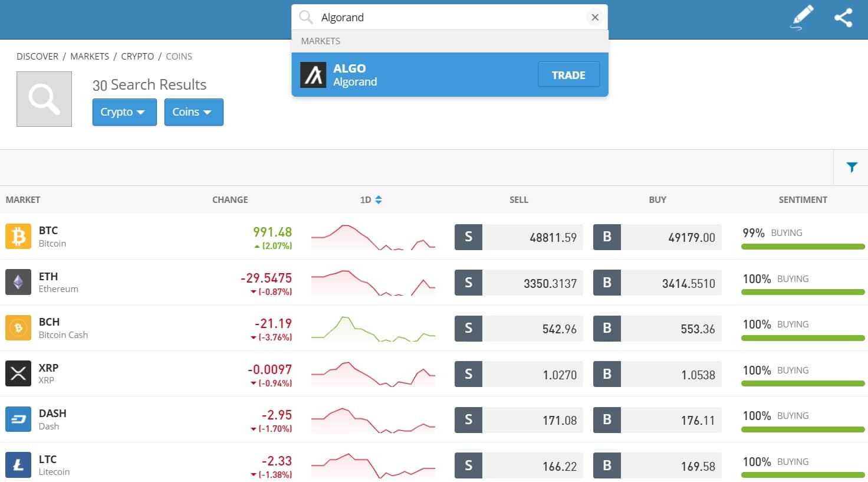
Task: Click the BTC sentiment progress bar
Action: tap(803, 247)
